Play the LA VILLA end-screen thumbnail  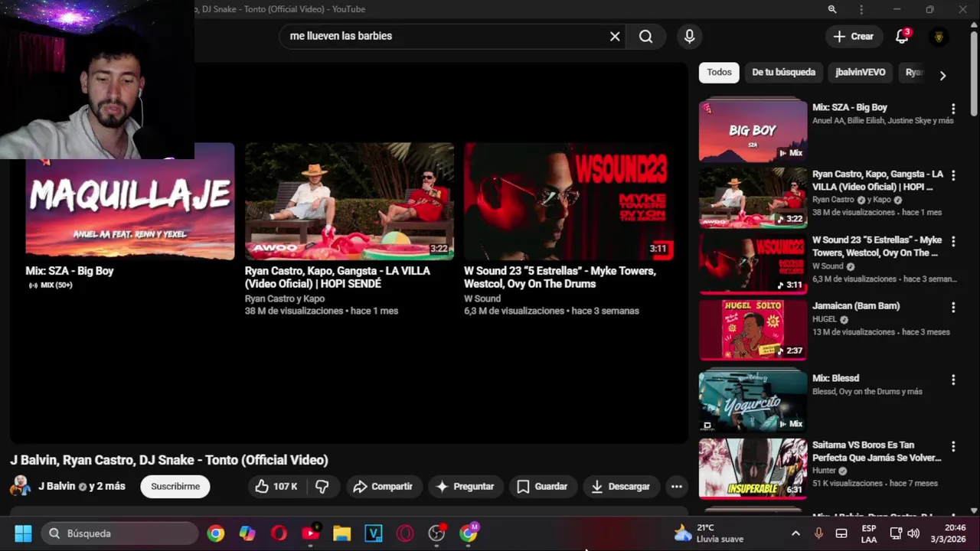[349, 201]
